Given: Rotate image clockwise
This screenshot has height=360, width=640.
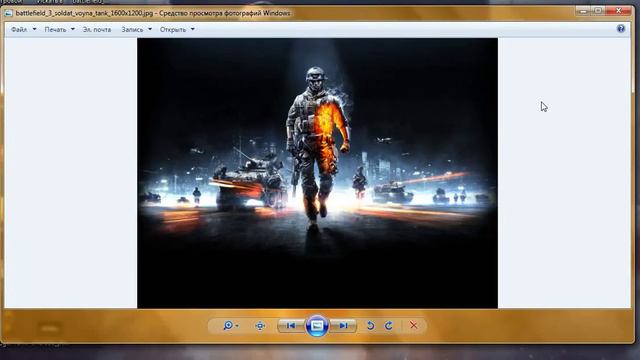Looking at the screenshot, I should 389,326.
